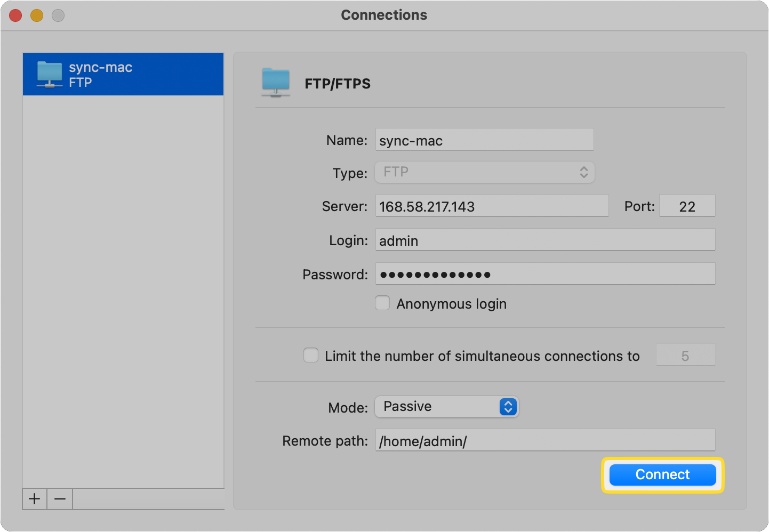The width and height of the screenshot is (769, 532).
Task: Click the Name field containing sync-mac
Action: coord(484,140)
